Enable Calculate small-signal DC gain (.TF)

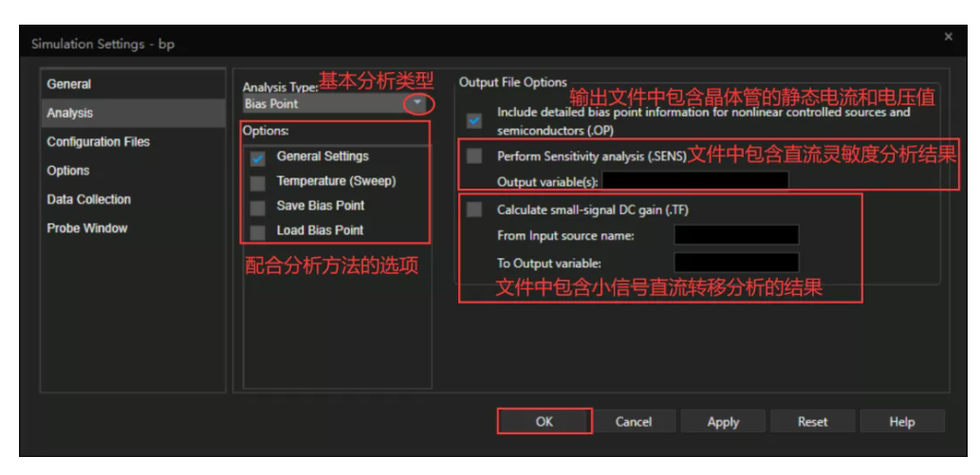[474, 210]
